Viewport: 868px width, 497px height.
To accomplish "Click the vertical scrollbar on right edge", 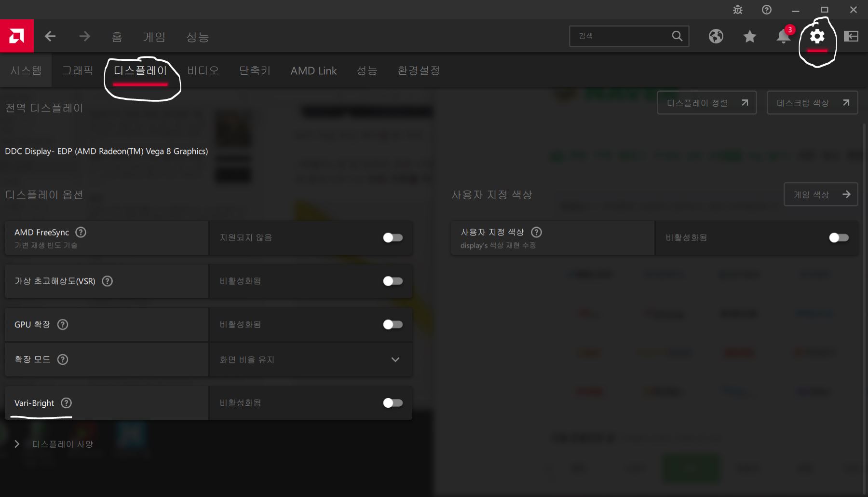I will pos(865,309).
